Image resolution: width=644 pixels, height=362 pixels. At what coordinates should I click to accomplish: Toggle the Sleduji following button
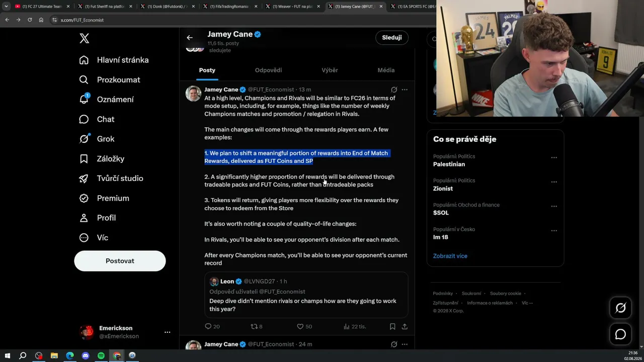391,38
